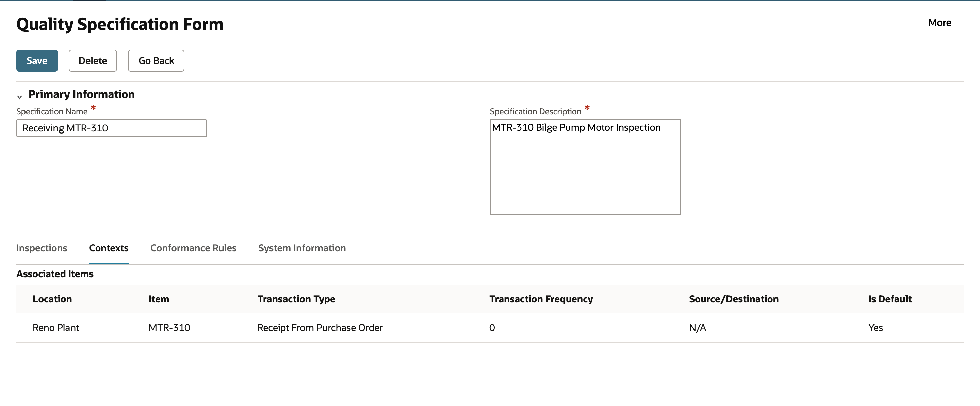Click the Specification Description label

click(535, 112)
